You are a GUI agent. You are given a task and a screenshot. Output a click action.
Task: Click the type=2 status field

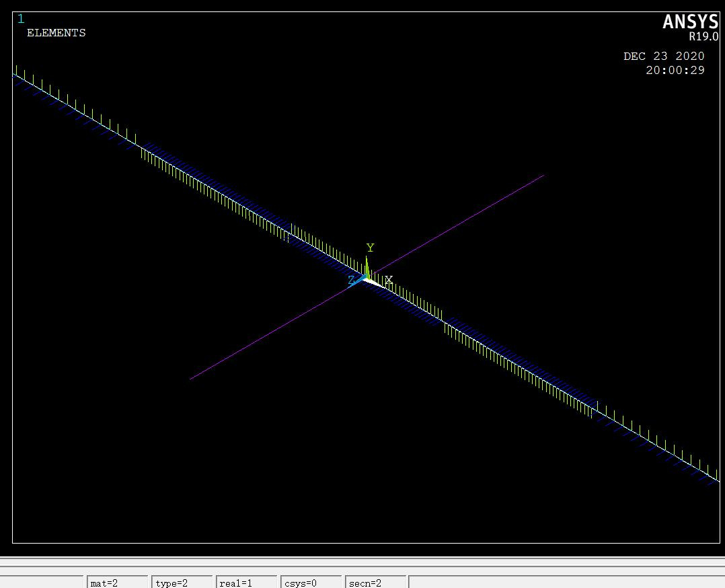tap(172, 583)
